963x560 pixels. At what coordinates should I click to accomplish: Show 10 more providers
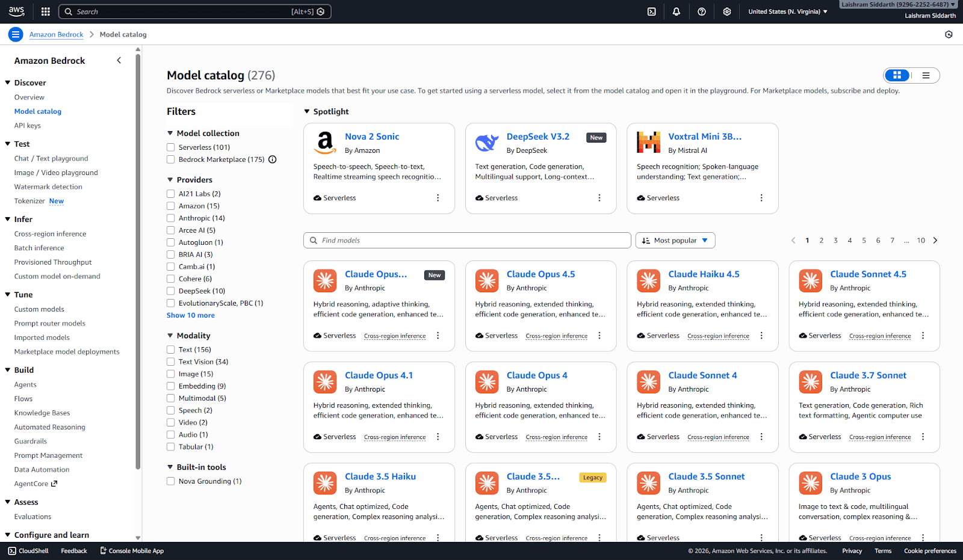coord(191,315)
